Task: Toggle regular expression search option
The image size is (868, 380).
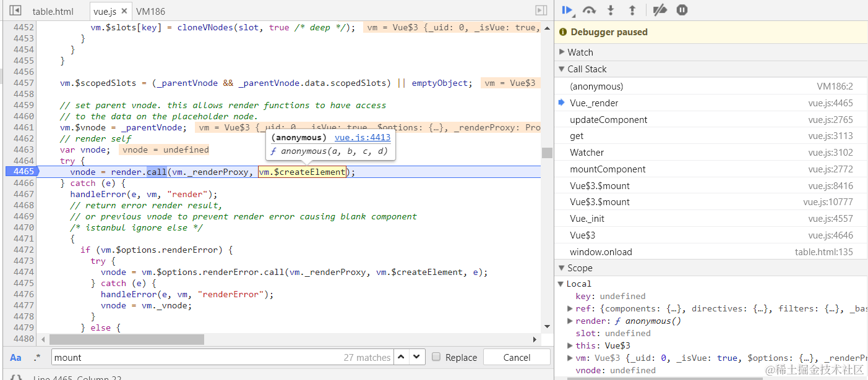Action: tap(37, 357)
